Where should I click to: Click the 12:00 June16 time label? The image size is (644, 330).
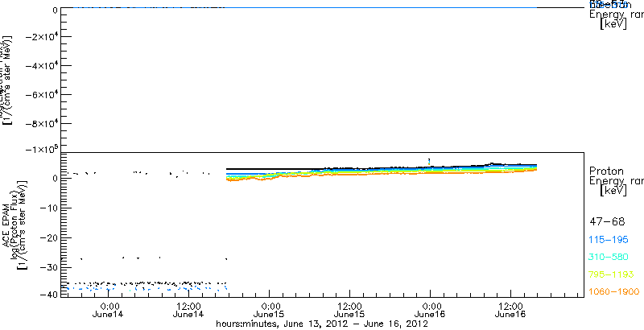click(511, 311)
